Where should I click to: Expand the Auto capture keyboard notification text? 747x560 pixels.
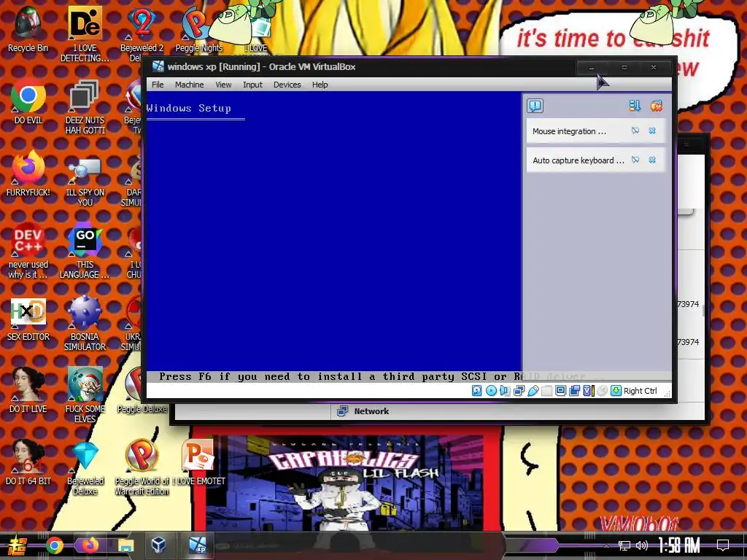pos(578,160)
